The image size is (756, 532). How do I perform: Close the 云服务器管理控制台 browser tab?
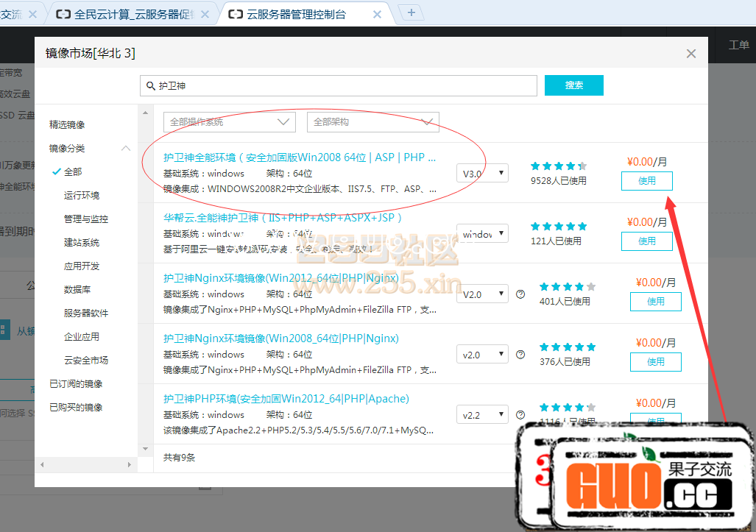(x=378, y=14)
